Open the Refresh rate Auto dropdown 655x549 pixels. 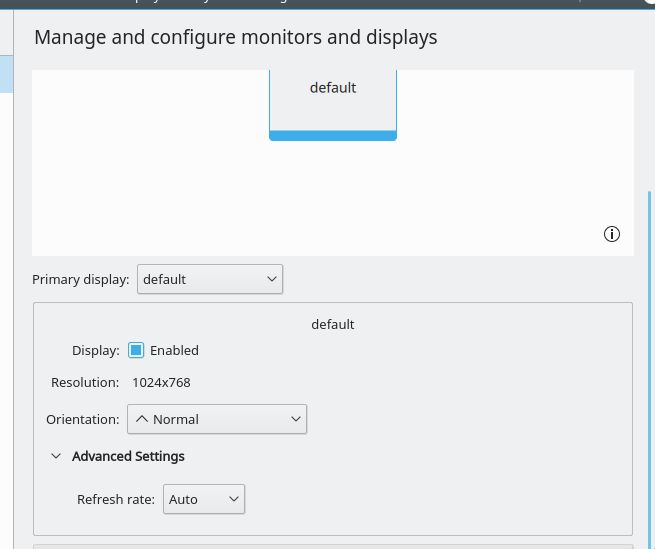pos(204,499)
